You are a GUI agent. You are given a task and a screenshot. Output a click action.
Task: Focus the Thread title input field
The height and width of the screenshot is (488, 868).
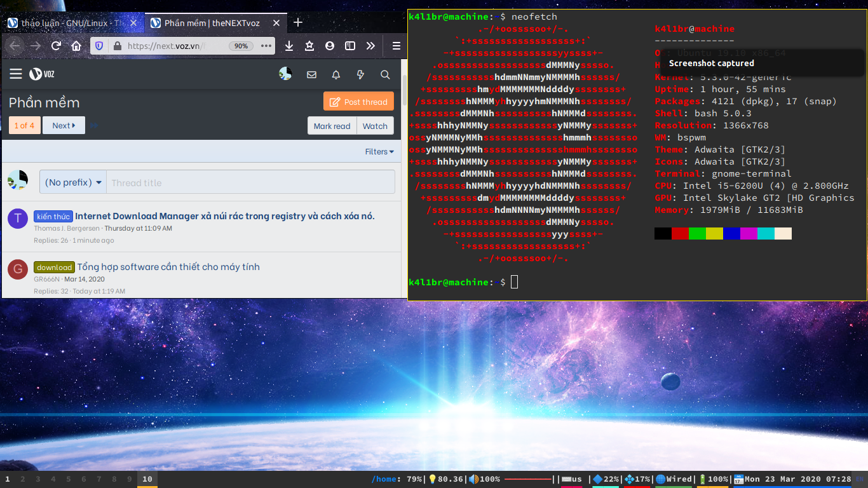tap(250, 182)
